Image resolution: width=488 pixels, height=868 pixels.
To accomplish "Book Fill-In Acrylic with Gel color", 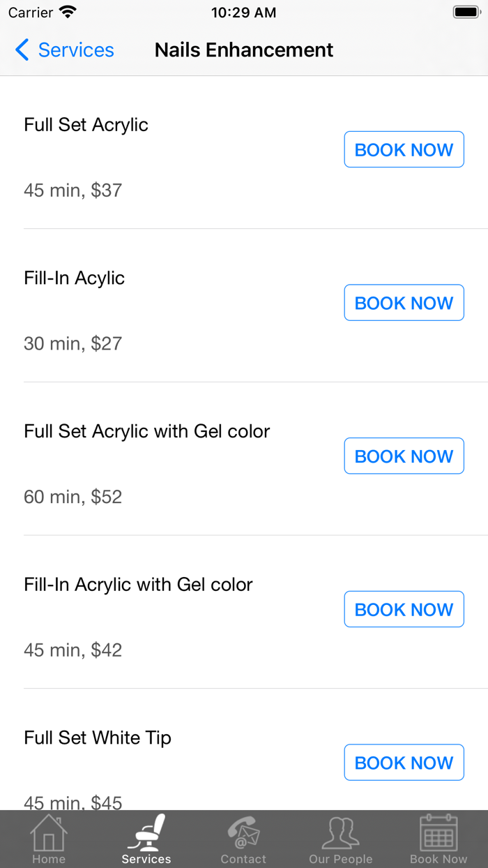I will point(404,609).
